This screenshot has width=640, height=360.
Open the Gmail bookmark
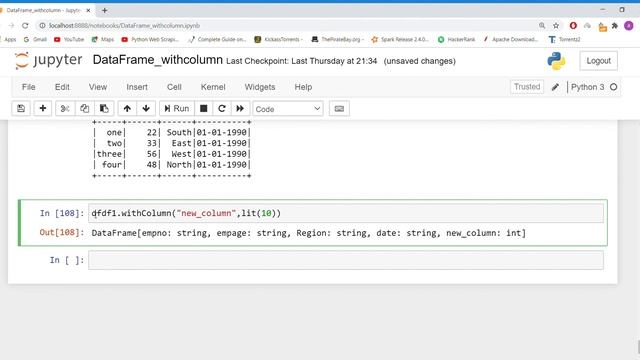tap(35, 40)
